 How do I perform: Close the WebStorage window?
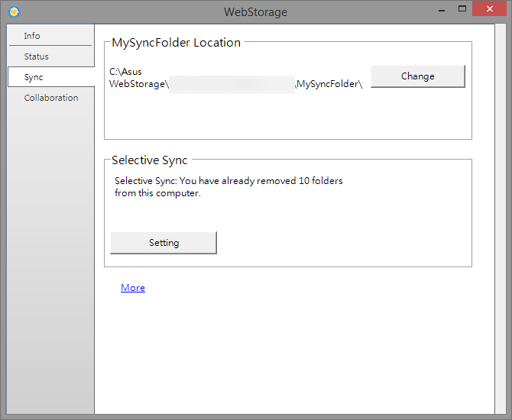[x=489, y=9]
